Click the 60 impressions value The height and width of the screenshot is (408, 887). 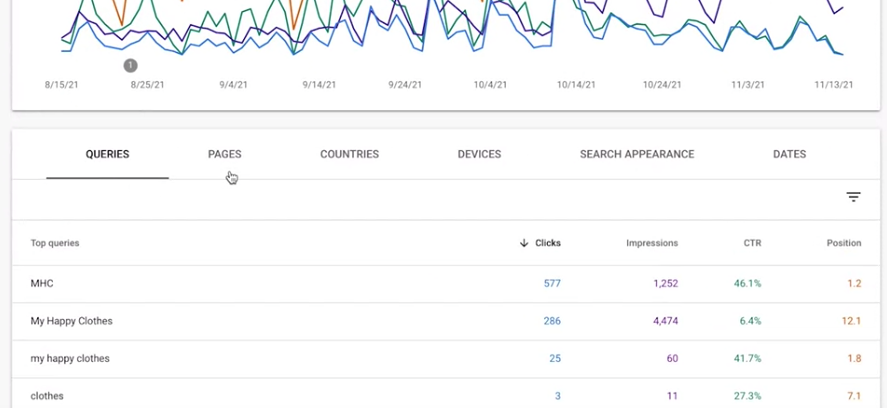672,358
